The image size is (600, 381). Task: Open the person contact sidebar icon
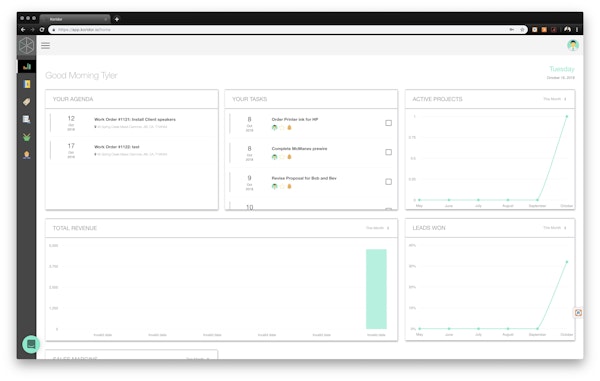(x=26, y=155)
